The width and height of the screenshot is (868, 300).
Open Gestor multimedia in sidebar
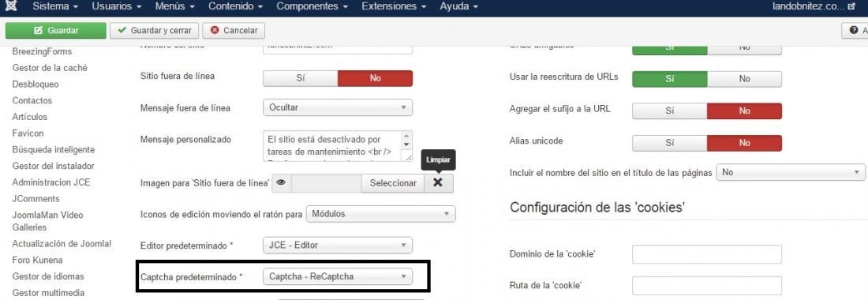click(x=48, y=293)
